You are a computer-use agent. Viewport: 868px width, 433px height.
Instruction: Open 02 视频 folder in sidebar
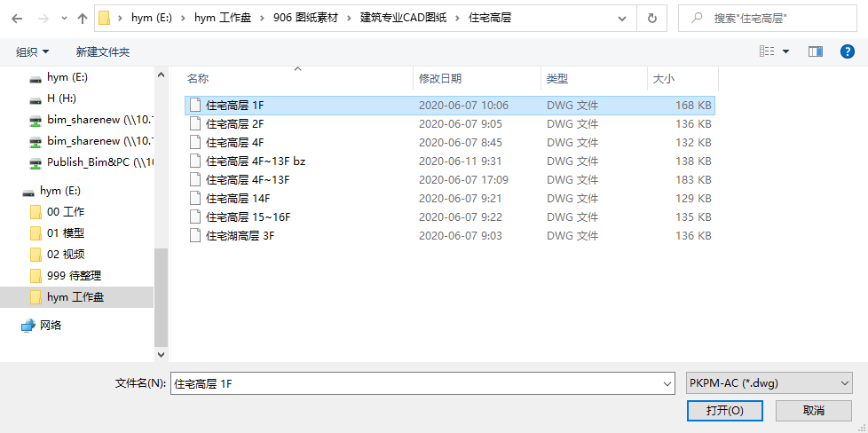(x=66, y=255)
